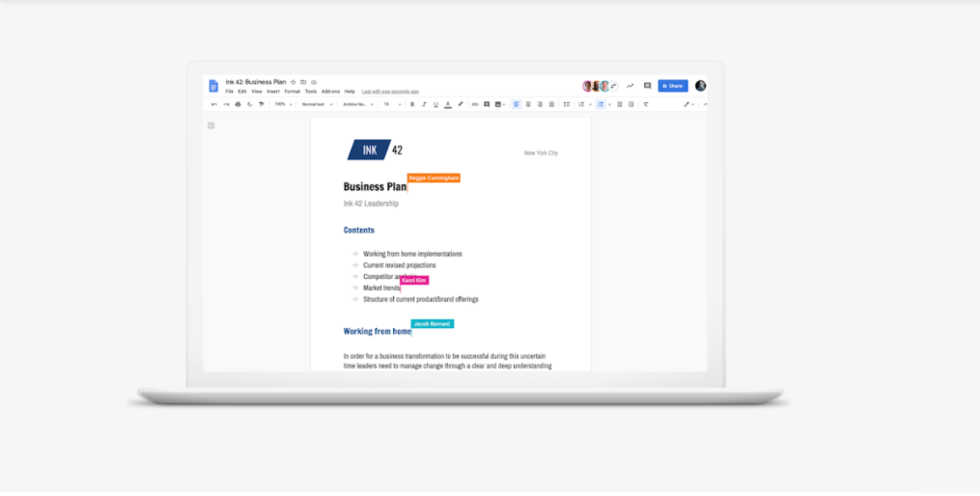
Task: Click the blue Share button
Action: pyautogui.click(x=673, y=86)
